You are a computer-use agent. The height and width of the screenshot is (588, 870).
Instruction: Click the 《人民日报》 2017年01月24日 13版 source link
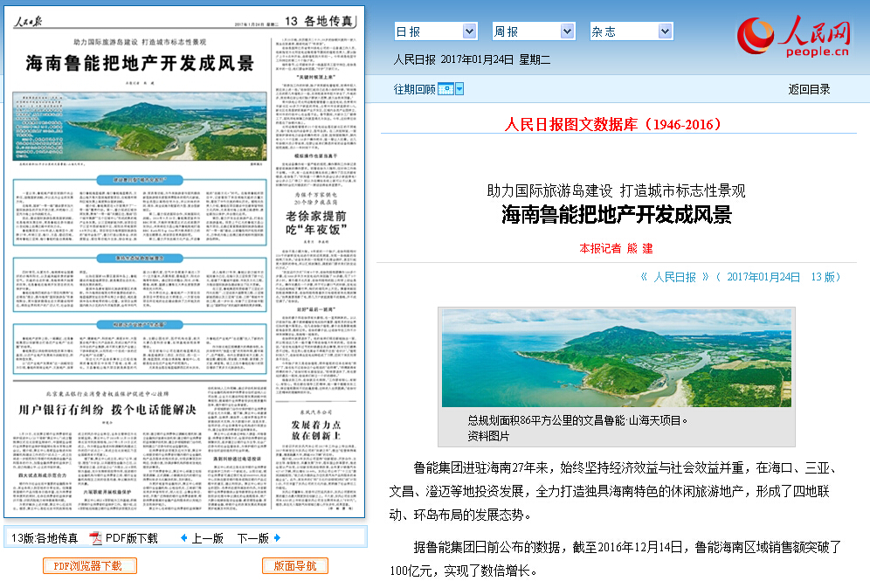coord(740,277)
